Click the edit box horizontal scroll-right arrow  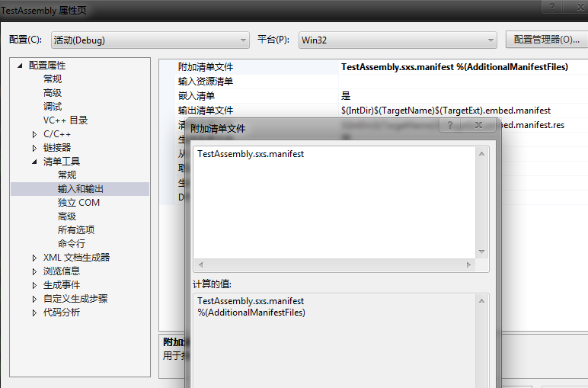point(468,265)
